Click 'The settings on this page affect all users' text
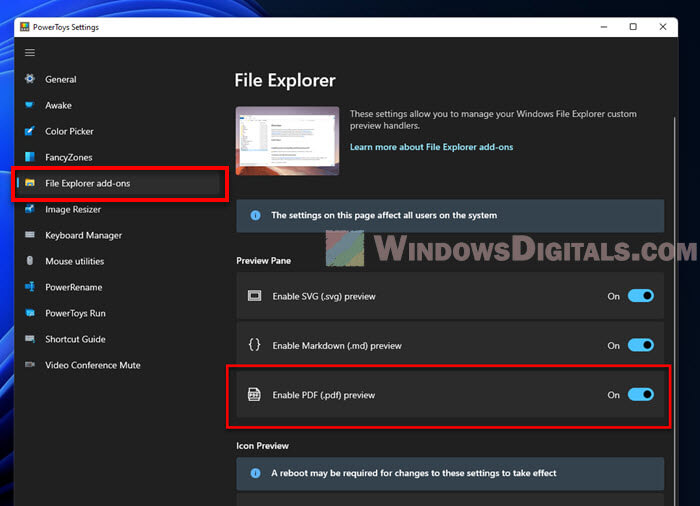 pos(384,215)
